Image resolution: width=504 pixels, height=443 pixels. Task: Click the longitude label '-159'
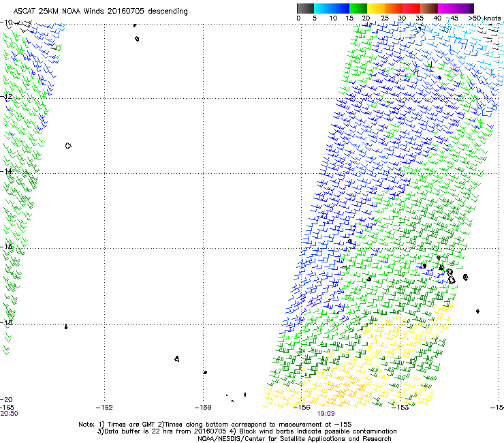coord(203,408)
